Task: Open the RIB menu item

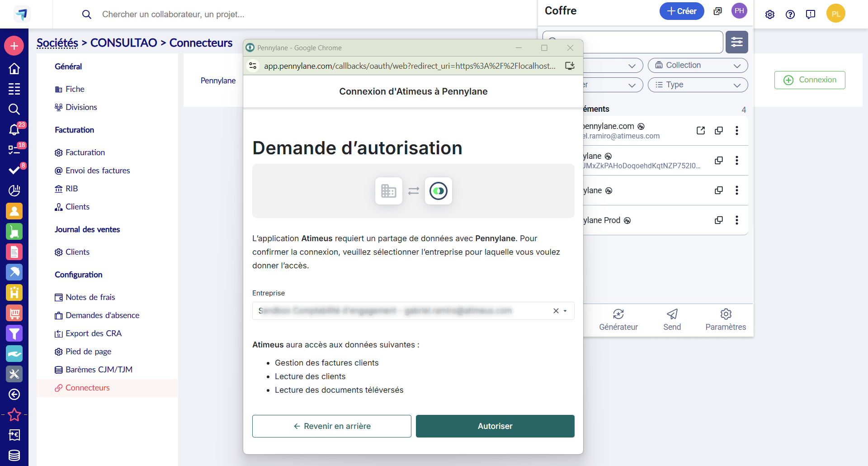Action: [x=66, y=189]
